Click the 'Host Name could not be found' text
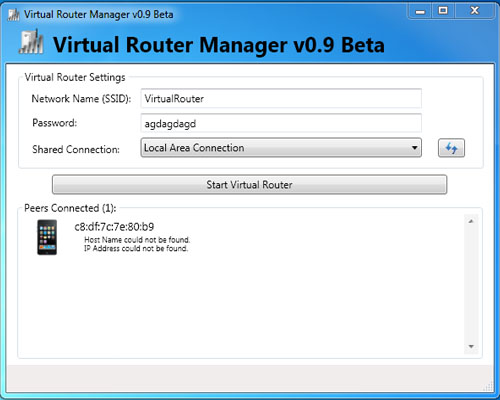The height and width of the screenshot is (400, 500). click(x=137, y=240)
